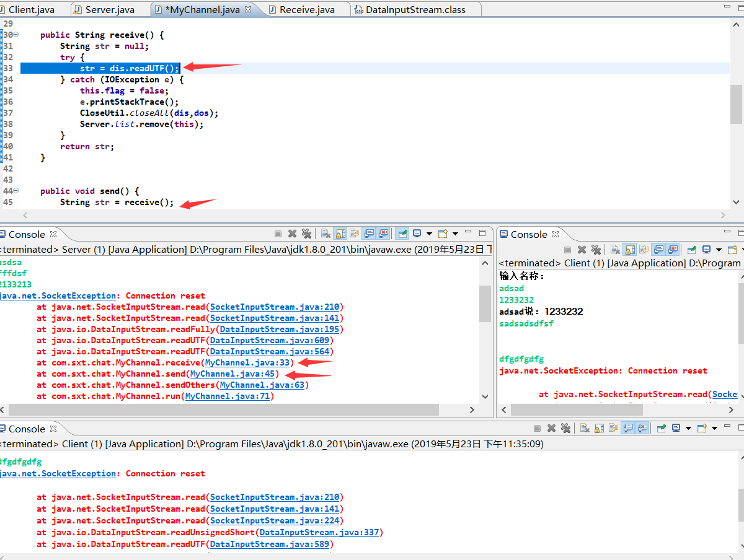Toggle Word Wrap in Server console
Viewport: 744px width, 560px height.
[x=354, y=234]
